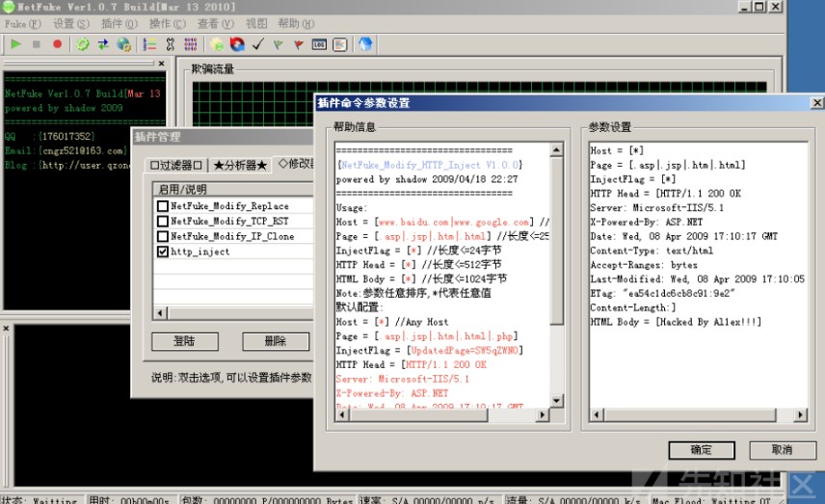Switch to the ◇修改器 tab
Viewport: 825px width, 504px height.
[295, 164]
